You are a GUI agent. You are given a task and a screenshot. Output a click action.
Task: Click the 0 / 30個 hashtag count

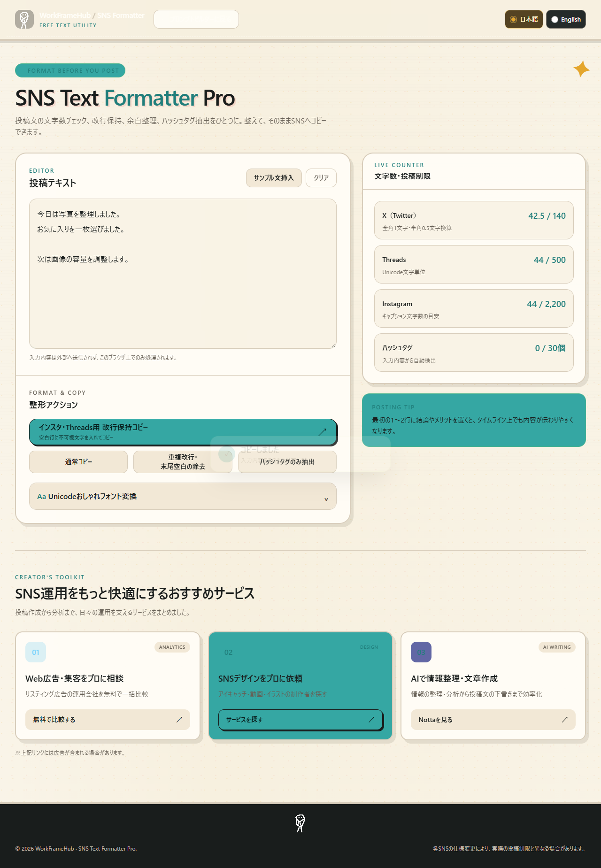click(x=550, y=348)
